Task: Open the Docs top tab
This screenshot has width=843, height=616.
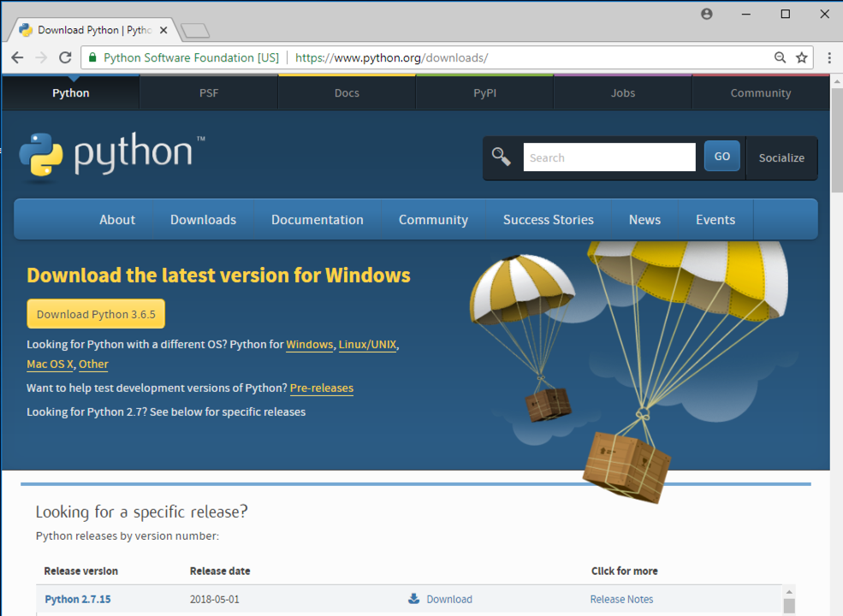Action: 347,93
